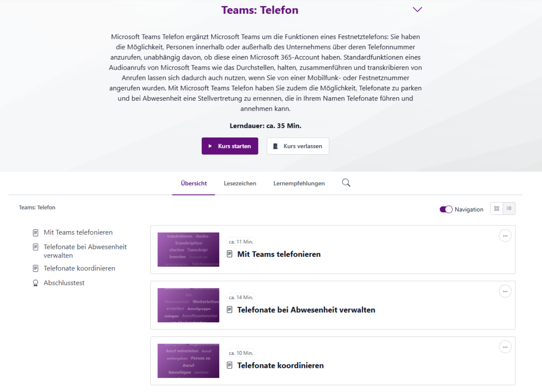Click thumbnail of Mit Teams telefonieren card

188,249
